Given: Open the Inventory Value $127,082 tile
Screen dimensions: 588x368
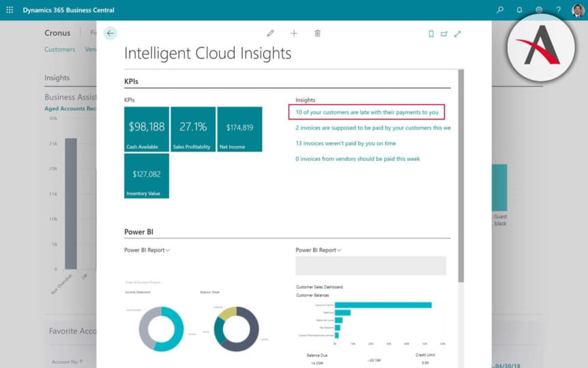Looking at the screenshot, I should coord(147,175).
